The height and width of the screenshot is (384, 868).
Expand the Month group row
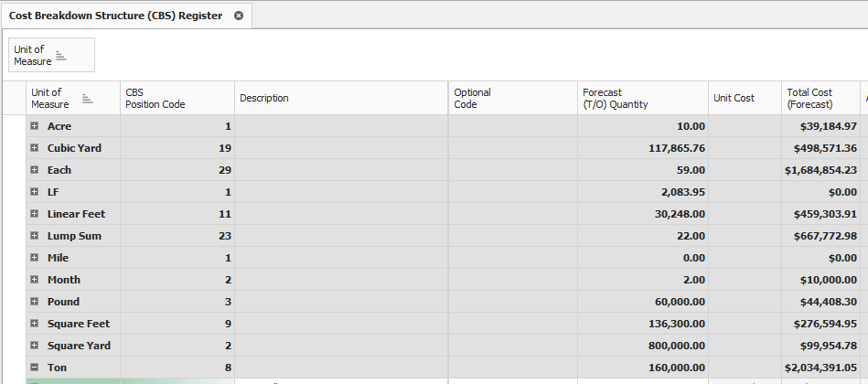point(34,280)
